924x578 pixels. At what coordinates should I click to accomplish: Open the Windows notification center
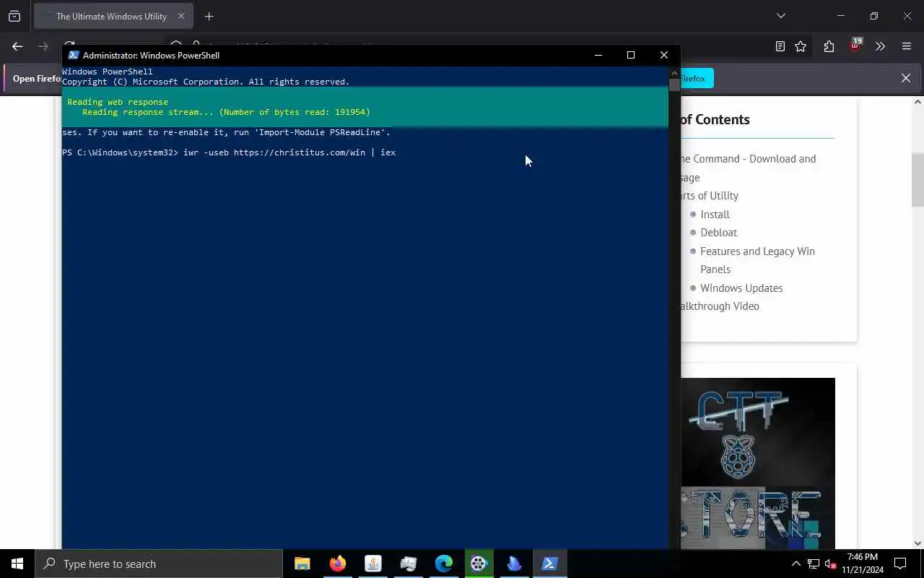[x=900, y=564]
